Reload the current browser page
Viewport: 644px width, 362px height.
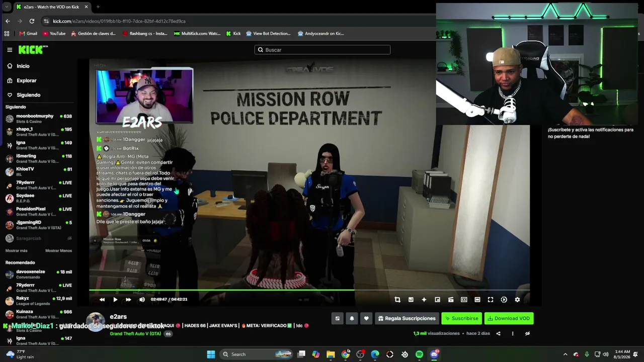click(32, 21)
